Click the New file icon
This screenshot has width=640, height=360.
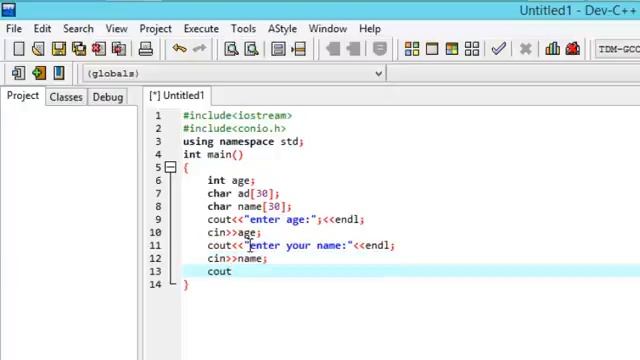19,49
